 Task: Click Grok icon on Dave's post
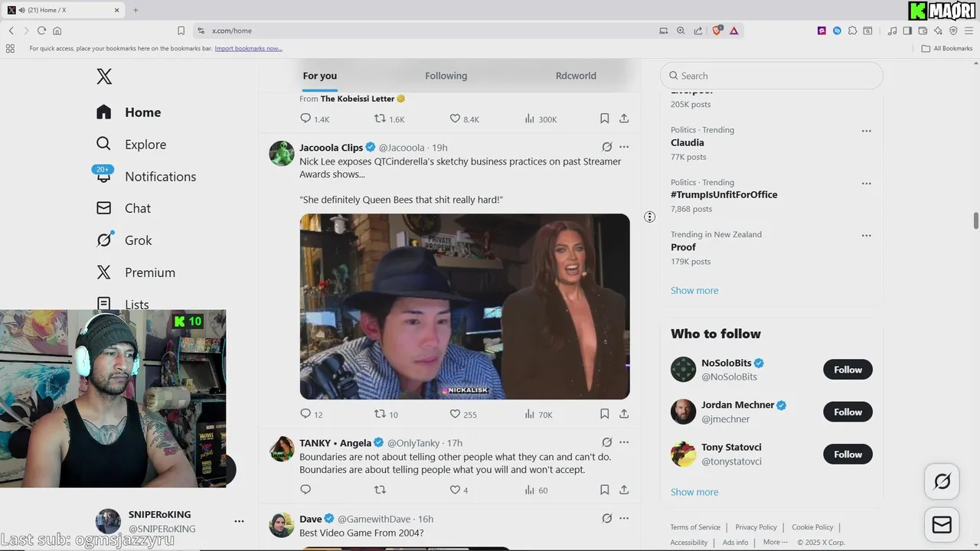[x=606, y=518]
